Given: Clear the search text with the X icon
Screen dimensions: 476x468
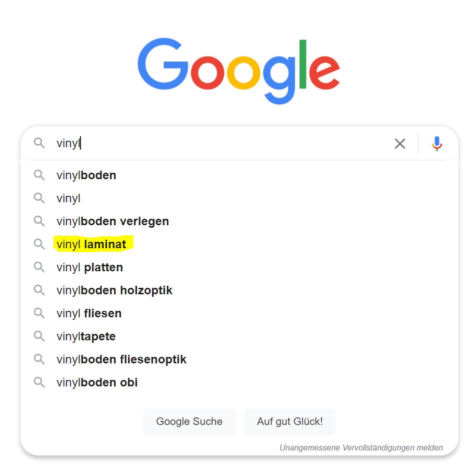Looking at the screenshot, I should pyautogui.click(x=400, y=144).
